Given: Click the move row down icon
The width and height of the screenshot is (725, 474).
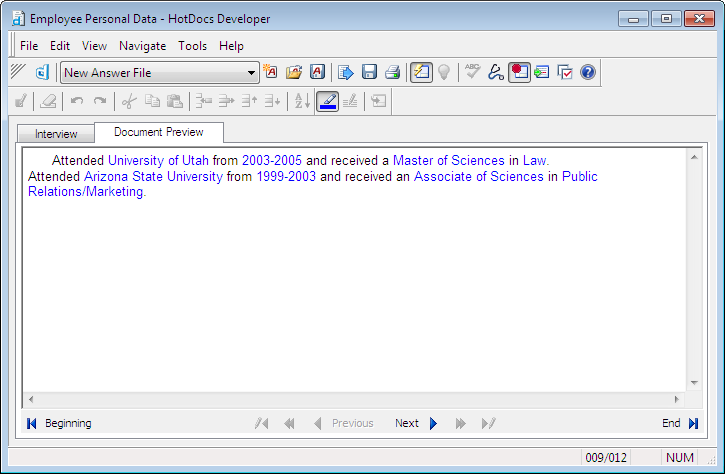Looking at the screenshot, I should pyautogui.click(x=272, y=101).
